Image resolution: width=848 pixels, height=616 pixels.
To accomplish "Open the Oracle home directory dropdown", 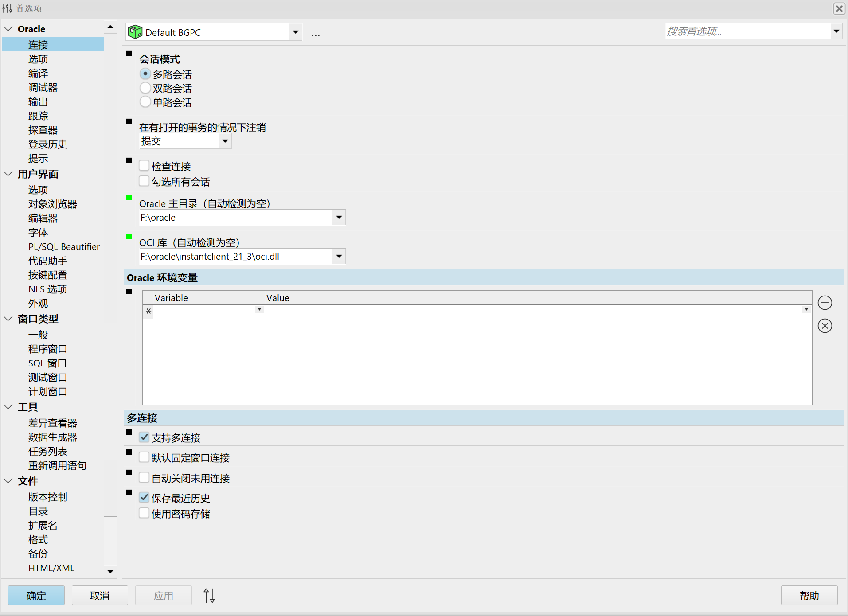I will pyautogui.click(x=339, y=217).
